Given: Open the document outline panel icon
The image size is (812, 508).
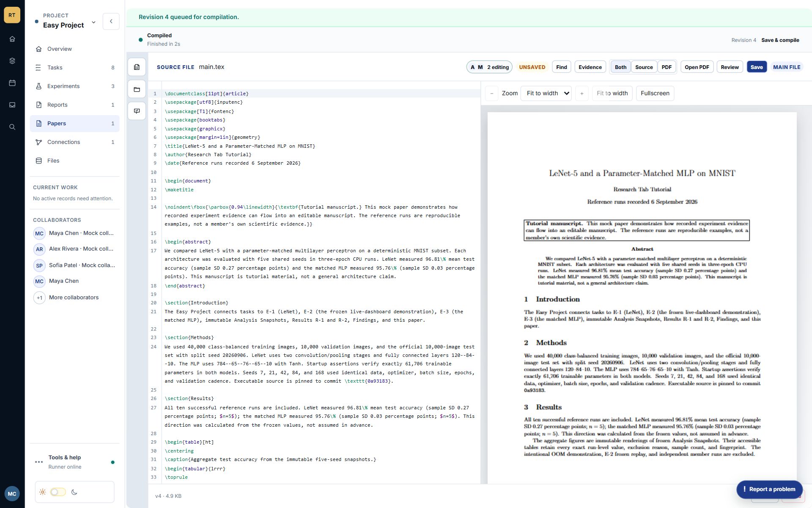Looking at the screenshot, I should click(x=137, y=67).
